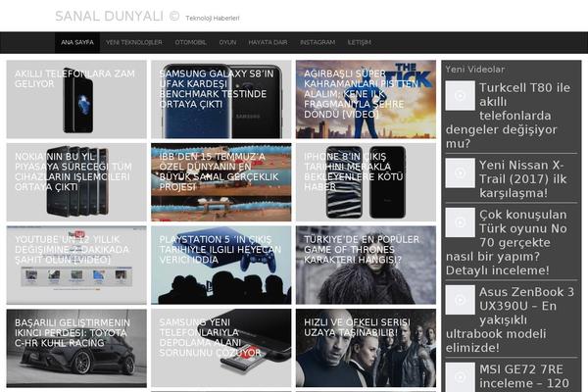Viewport: 588px width, 392px height.
Task: Click video icon beside MSI GE72 7RE title
Action: tap(461, 377)
